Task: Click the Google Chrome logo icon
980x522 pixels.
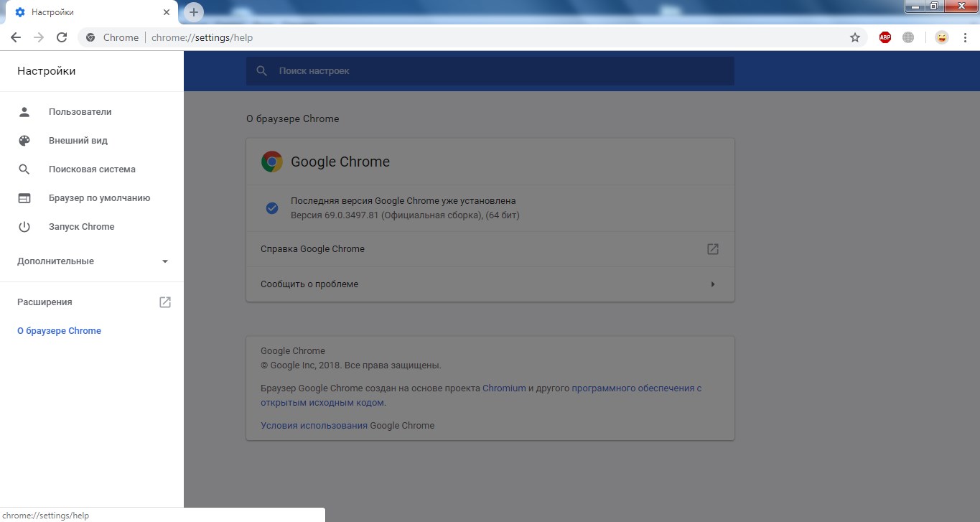Action: 272,162
